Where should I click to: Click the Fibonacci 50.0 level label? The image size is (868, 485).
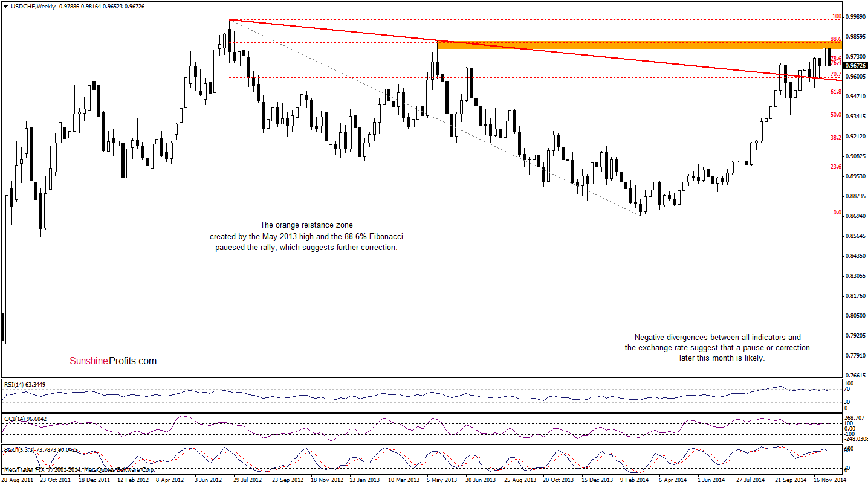(837, 115)
